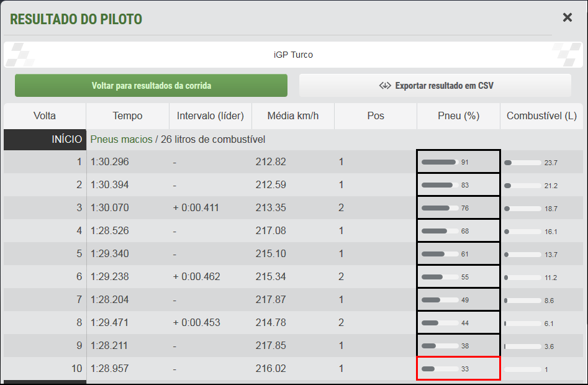This screenshot has height=385, width=588.
Task: Click interval value + 0:00.462
Action: click(196, 277)
